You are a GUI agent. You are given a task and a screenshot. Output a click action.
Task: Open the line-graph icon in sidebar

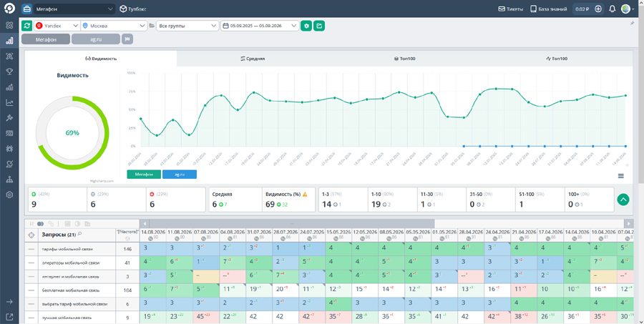pyautogui.click(x=9, y=103)
